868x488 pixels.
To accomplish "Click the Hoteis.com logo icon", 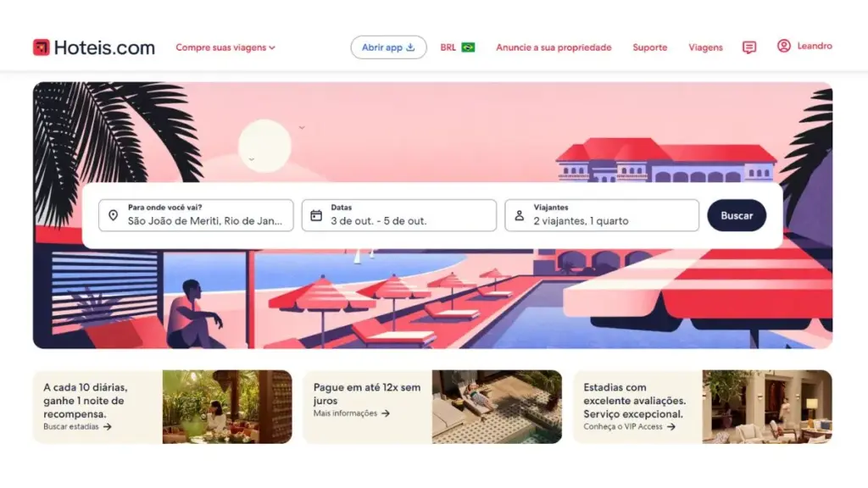I will coord(41,47).
